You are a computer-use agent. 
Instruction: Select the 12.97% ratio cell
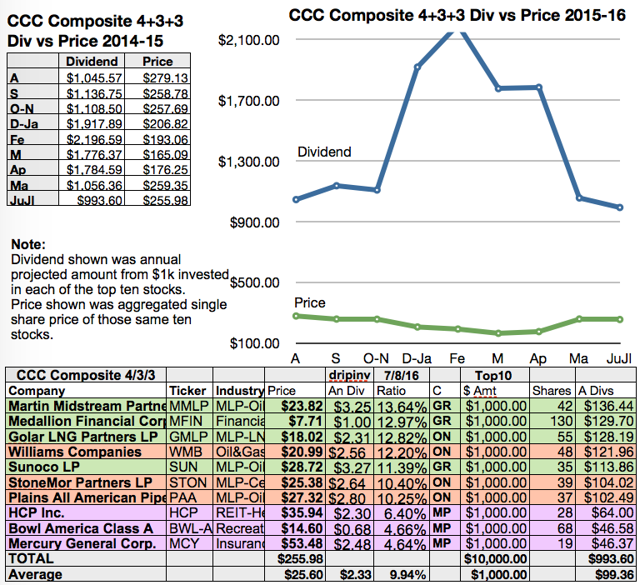pyautogui.click(x=402, y=421)
